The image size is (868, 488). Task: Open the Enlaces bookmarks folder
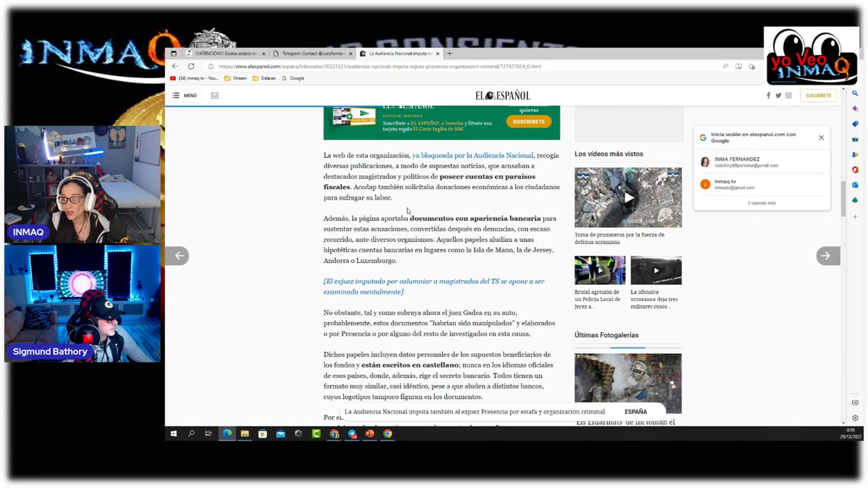(264, 78)
